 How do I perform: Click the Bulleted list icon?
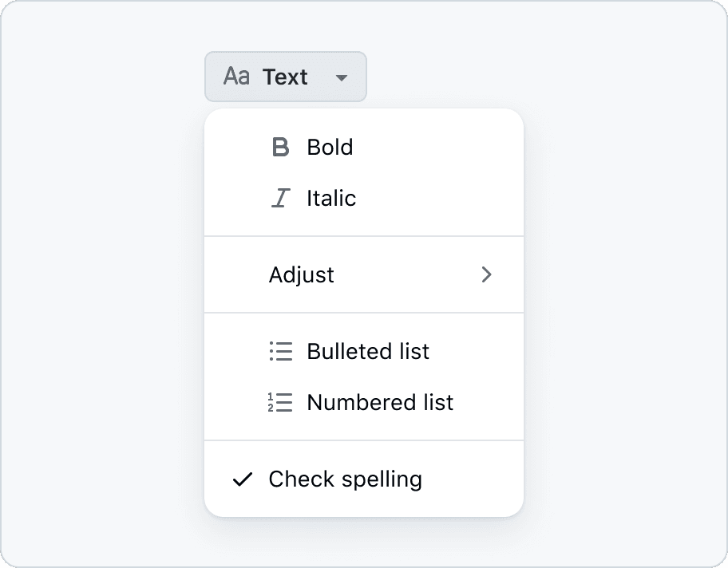click(280, 352)
